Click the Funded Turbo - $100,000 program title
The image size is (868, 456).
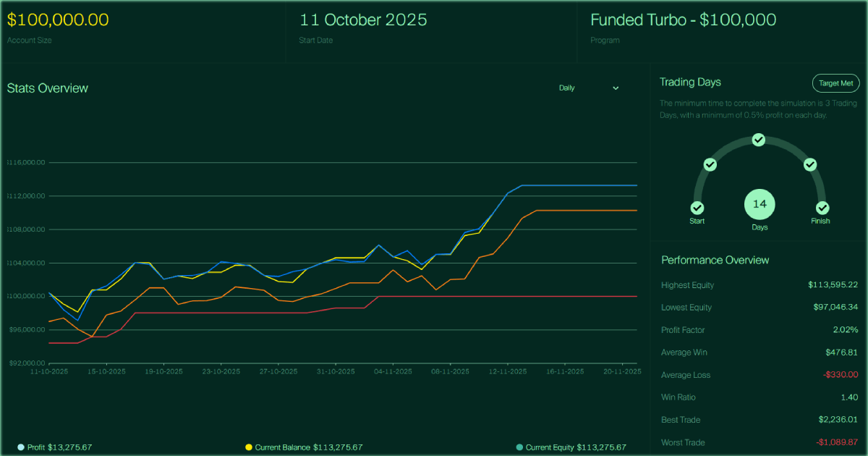tap(684, 20)
